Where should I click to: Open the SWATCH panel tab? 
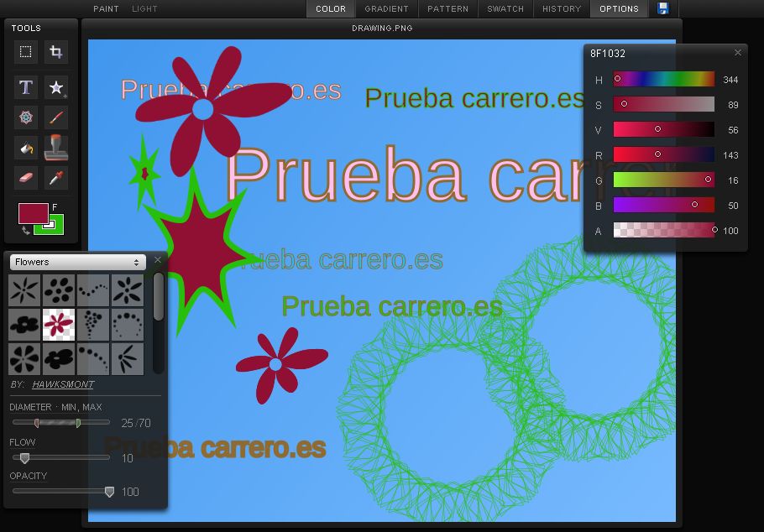click(x=505, y=8)
